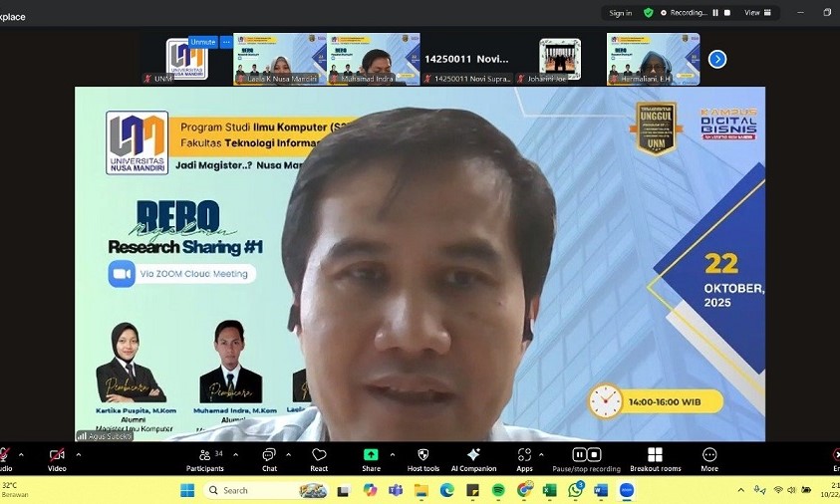This screenshot has width=840, height=504.
Task: Open Zoom Apps menu
Action: (524, 458)
